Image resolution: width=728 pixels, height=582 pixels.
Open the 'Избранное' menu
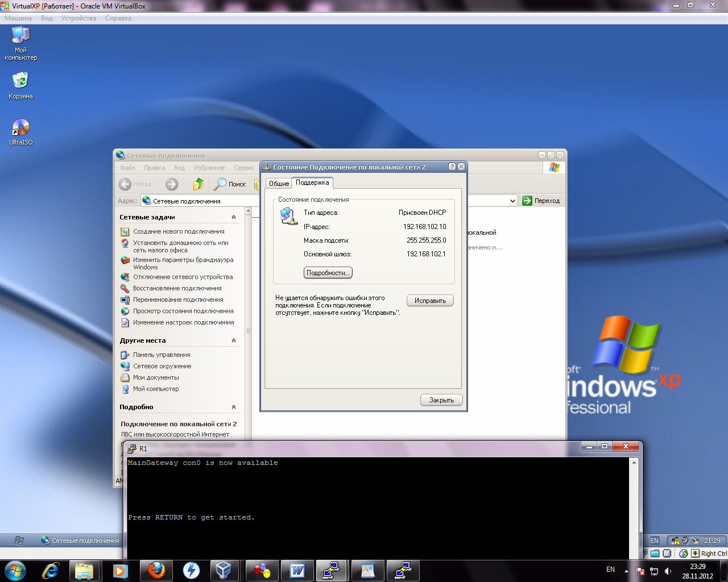(209, 168)
